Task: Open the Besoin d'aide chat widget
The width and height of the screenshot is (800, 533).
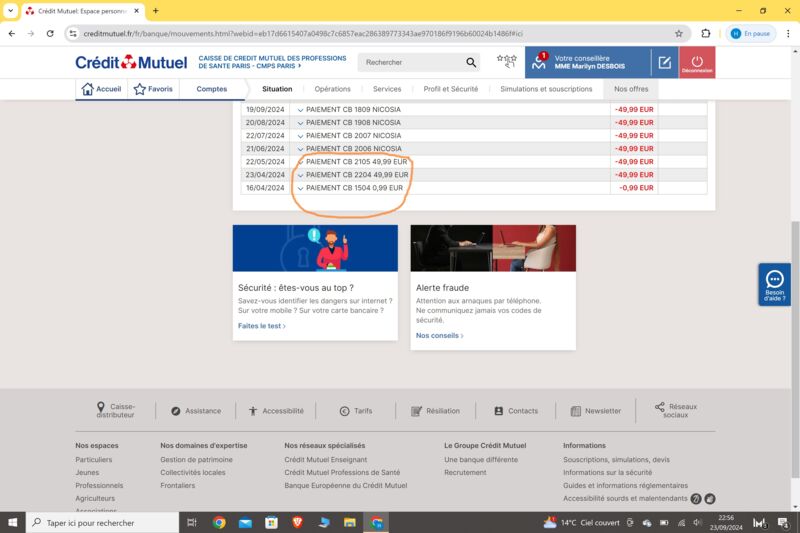Action: (774, 285)
